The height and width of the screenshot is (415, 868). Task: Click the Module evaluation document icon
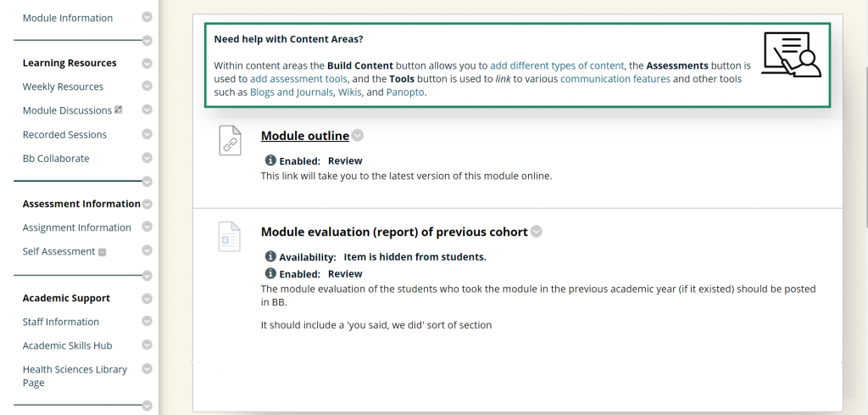tap(229, 237)
